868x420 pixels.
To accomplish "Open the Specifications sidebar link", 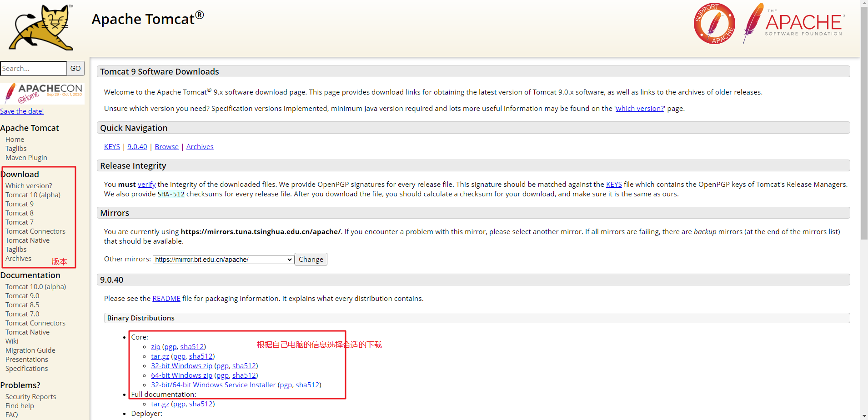I will (x=27, y=369).
